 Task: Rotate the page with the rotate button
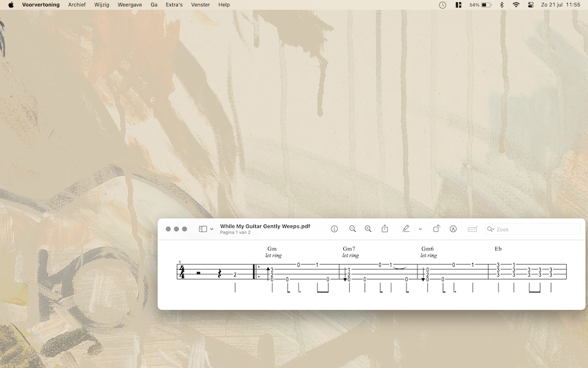(436, 229)
